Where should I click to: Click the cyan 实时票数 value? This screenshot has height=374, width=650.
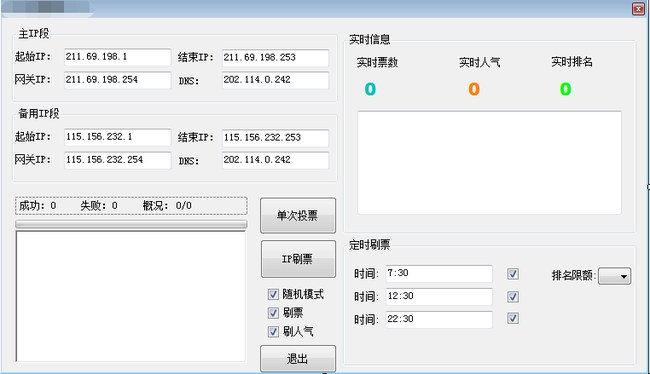pyautogui.click(x=370, y=89)
